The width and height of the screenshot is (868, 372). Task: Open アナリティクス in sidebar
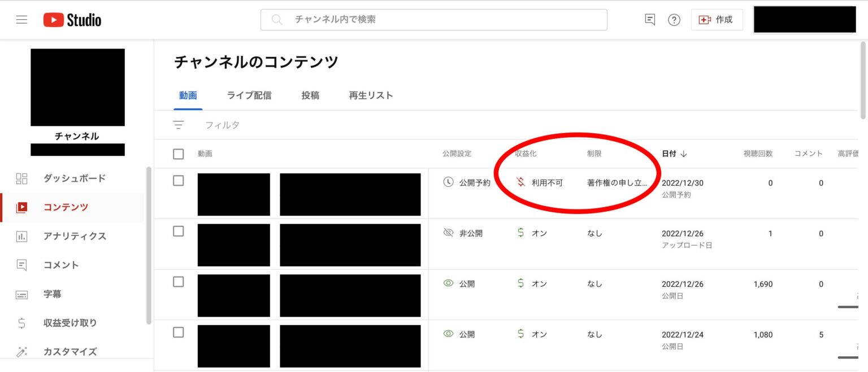click(x=75, y=236)
